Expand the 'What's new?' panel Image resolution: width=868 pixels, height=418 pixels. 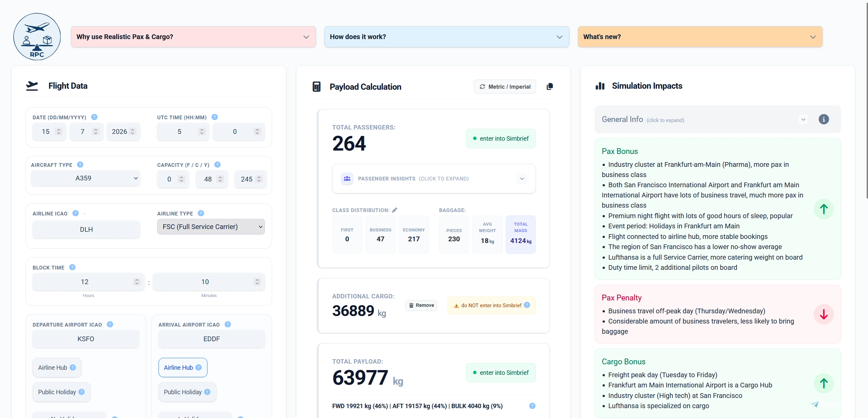tap(700, 37)
